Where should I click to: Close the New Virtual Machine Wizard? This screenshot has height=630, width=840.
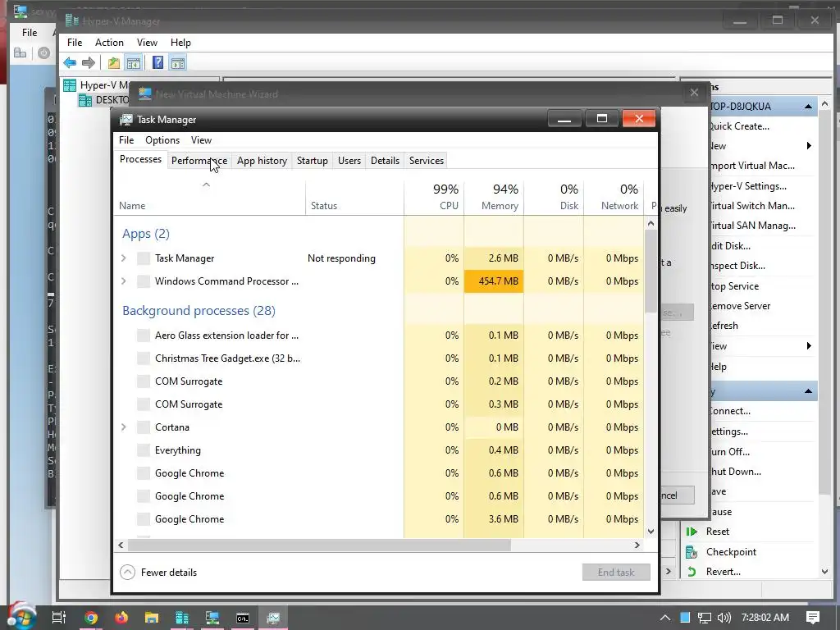point(694,94)
